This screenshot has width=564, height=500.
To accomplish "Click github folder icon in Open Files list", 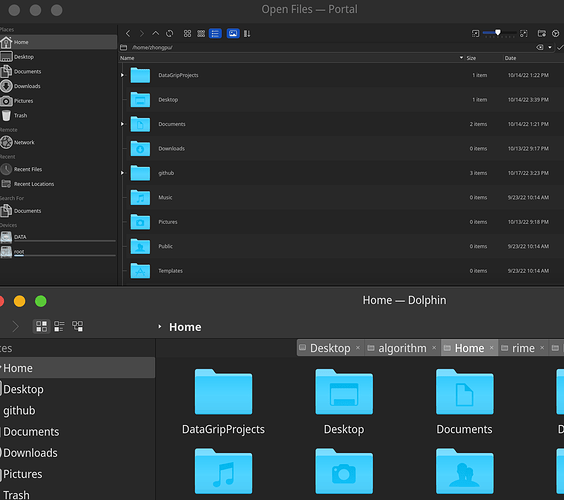I will coord(140,173).
